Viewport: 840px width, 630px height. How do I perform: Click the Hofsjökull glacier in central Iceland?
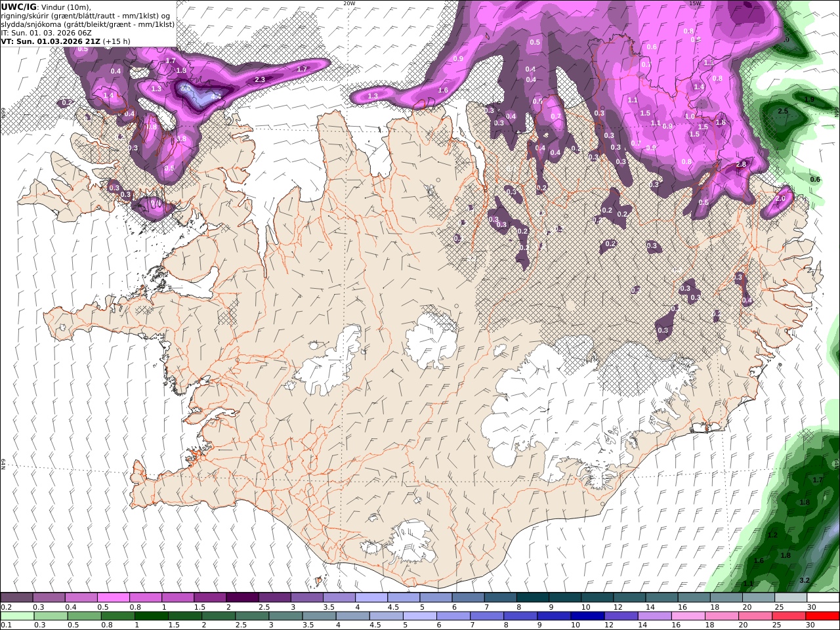pos(431,339)
